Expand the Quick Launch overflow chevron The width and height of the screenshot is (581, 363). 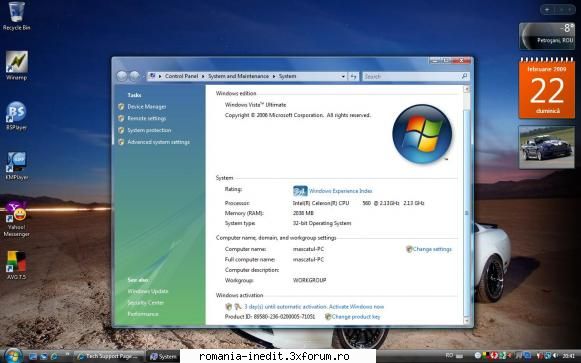[x=67, y=354]
